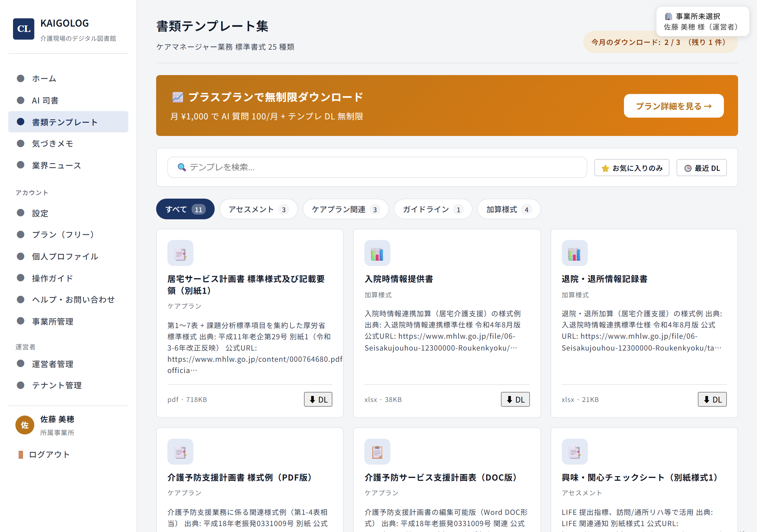Click document icon of 興味・関心チェックシート card
Viewport: 757px width, 532px height.
[x=574, y=452]
